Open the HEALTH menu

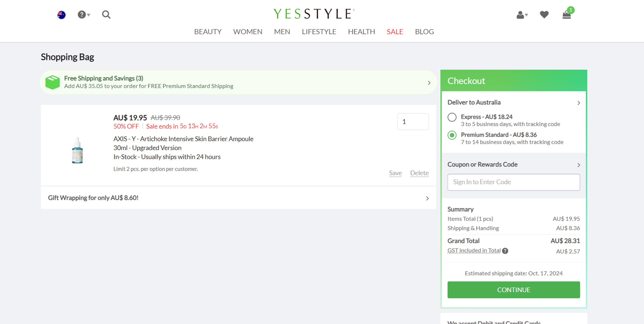click(x=361, y=32)
